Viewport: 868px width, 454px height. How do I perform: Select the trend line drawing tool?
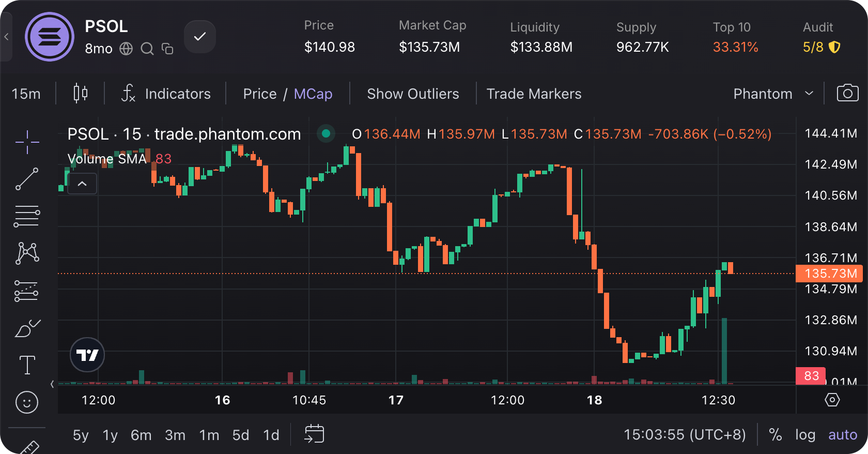coord(27,179)
